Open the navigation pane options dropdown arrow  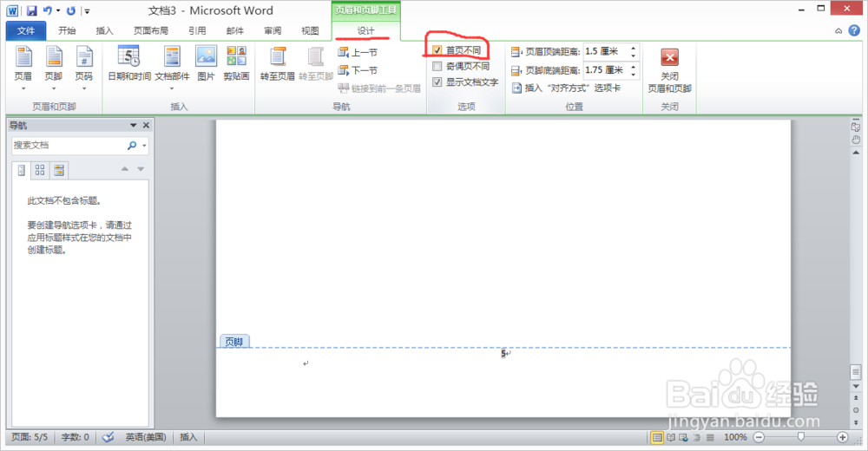pos(133,126)
